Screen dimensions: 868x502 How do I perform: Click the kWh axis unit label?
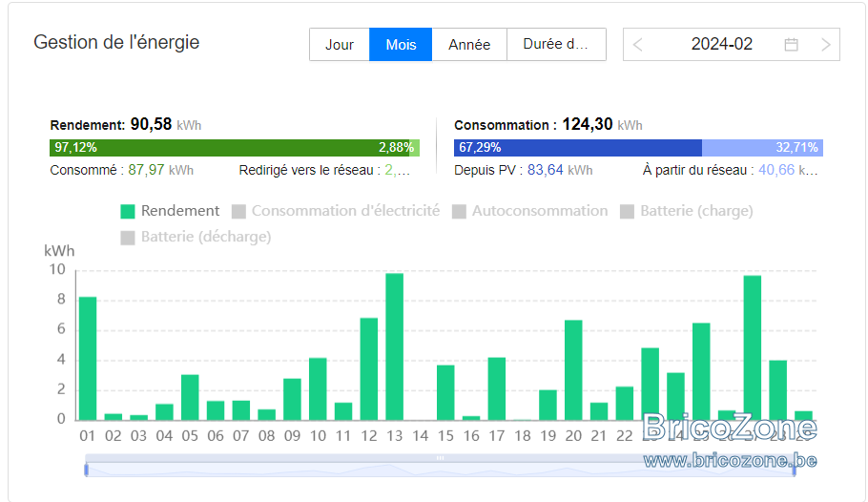point(59,251)
